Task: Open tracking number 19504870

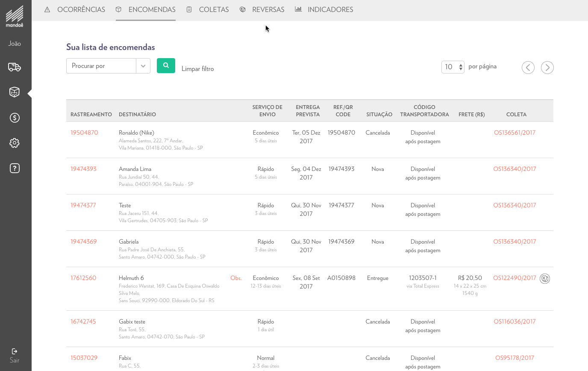Action: [x=84, y=132]
